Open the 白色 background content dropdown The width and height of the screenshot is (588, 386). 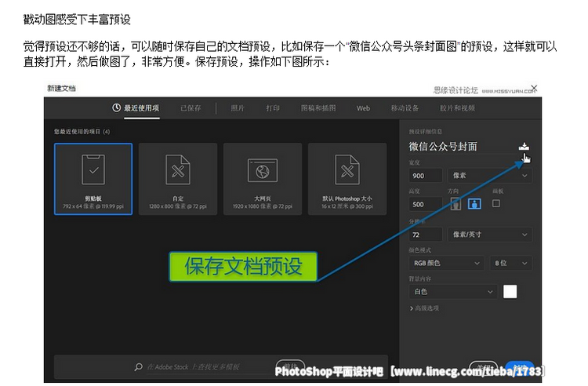(453, 292)
